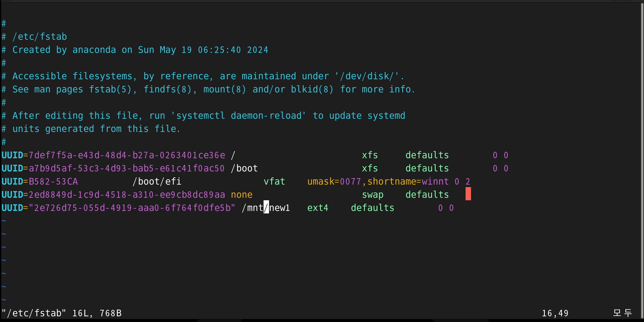Click defaults option on /mnt/new1 line

coord(373,208)
